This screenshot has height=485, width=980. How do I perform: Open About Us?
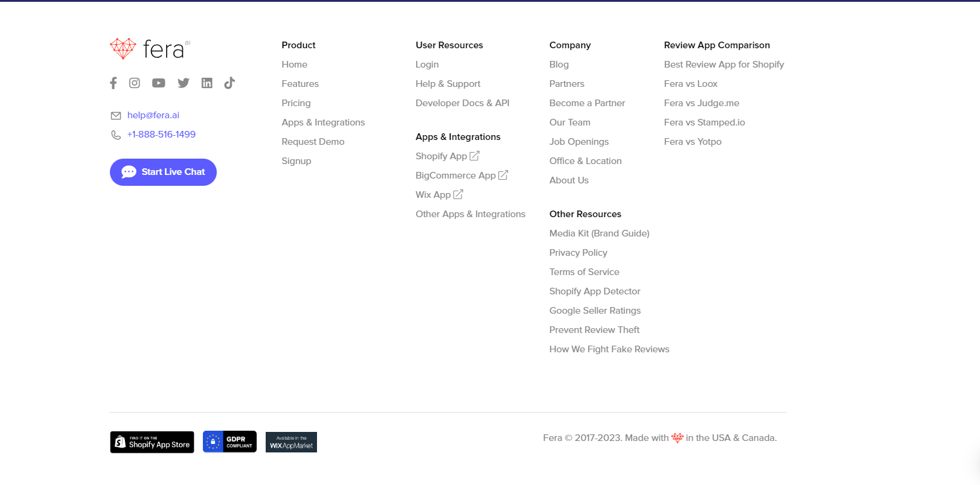tap(569, 180)
